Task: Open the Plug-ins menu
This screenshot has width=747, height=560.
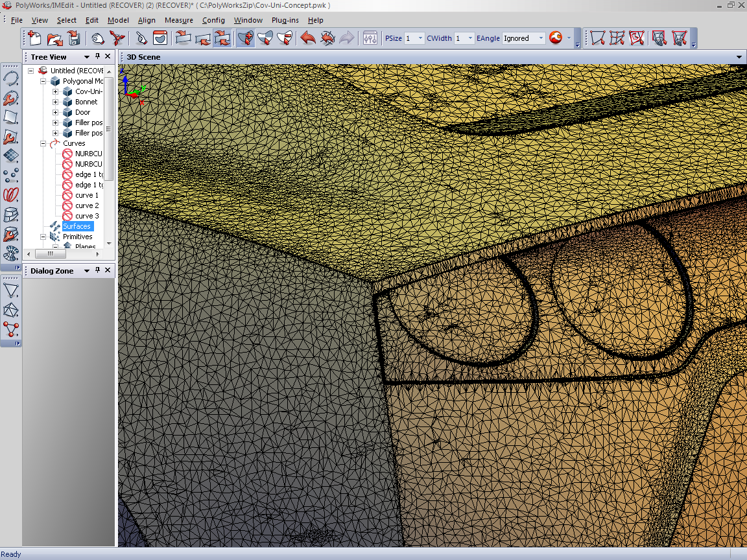Action: tap(285, 20)
